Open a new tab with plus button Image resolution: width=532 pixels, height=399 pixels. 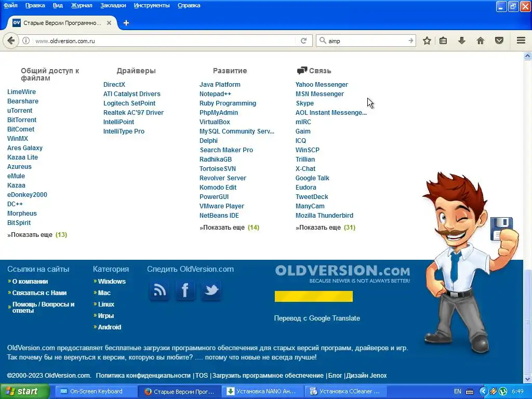coord(126,23)
